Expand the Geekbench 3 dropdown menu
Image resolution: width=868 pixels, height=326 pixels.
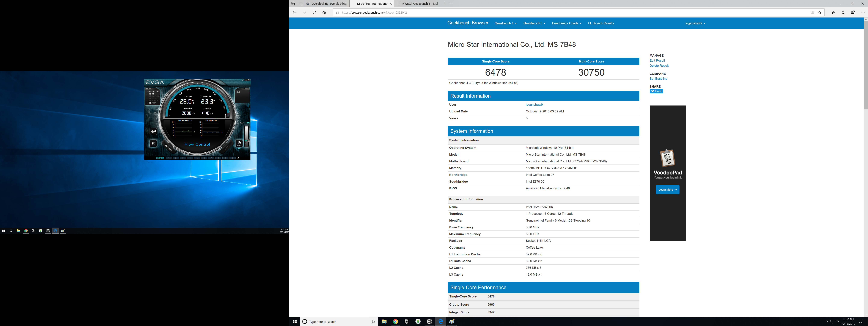534,23
